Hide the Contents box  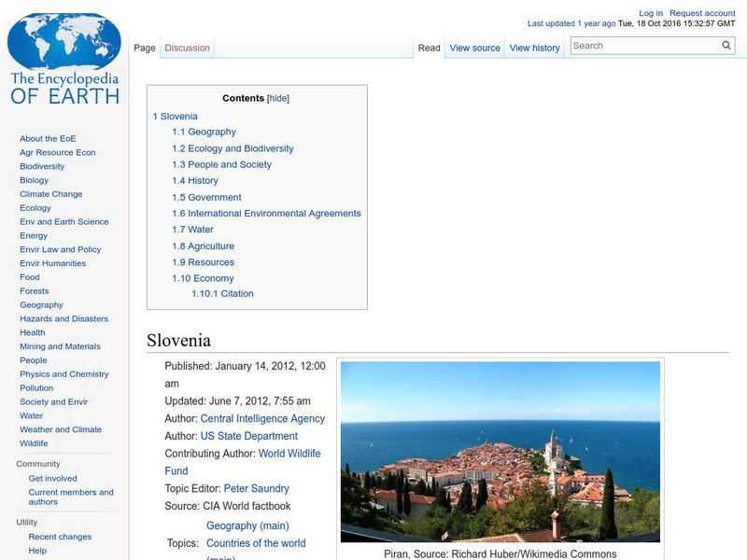[277, 98]
